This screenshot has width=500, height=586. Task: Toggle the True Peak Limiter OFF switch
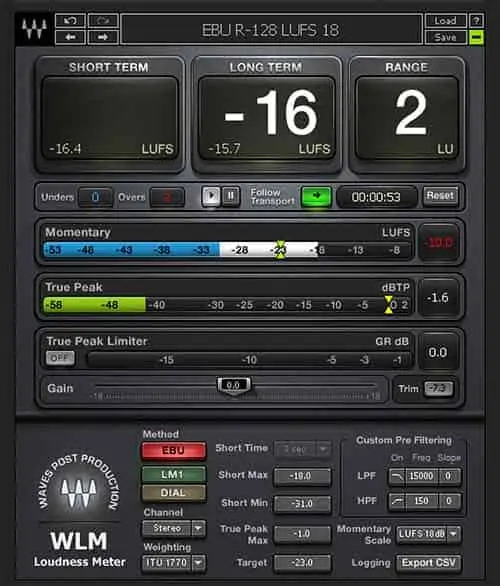(x=60, y=358)
